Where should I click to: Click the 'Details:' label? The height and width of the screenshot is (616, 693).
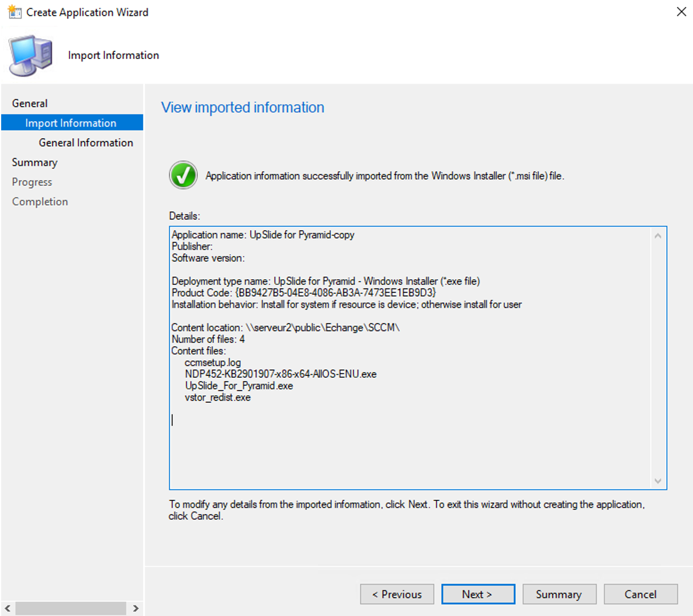(185, 216)
